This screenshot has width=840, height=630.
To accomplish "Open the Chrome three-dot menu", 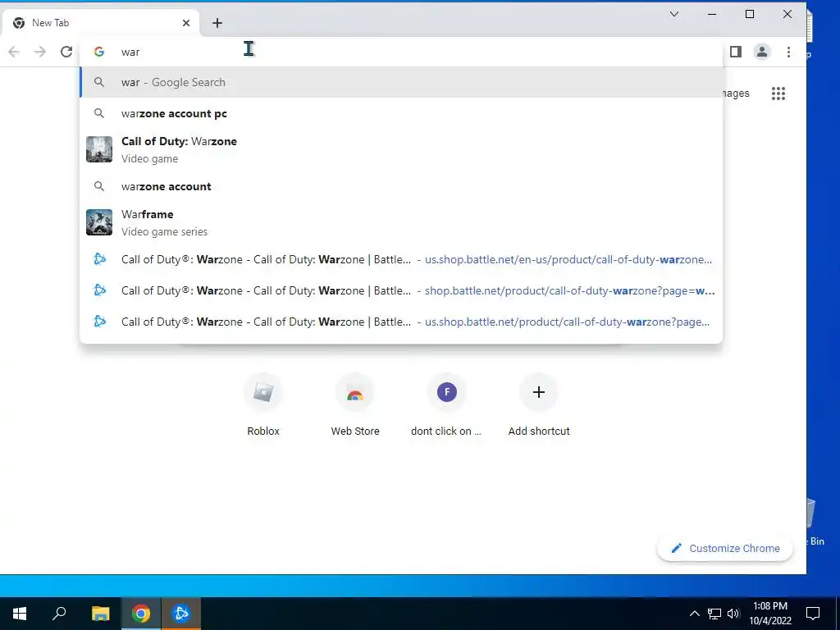I will (x=788, y=52).
